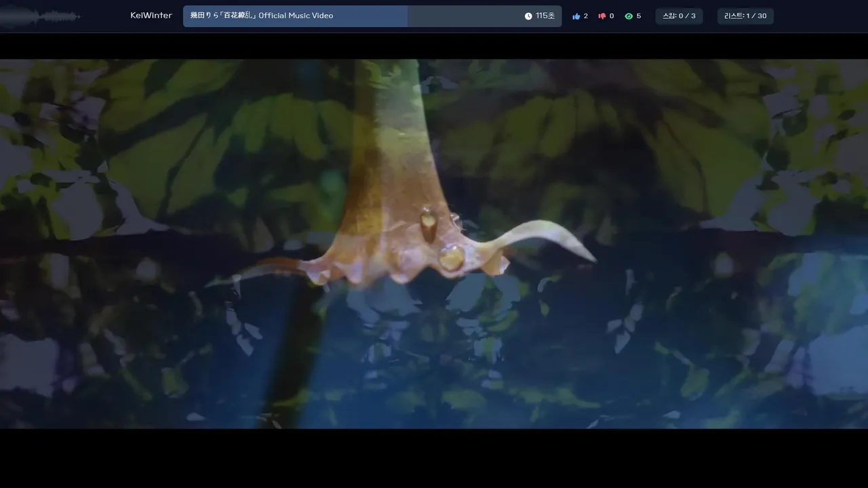868x488 pixels.
Task: Click the thumbs-up like icon
Action: 576,16
